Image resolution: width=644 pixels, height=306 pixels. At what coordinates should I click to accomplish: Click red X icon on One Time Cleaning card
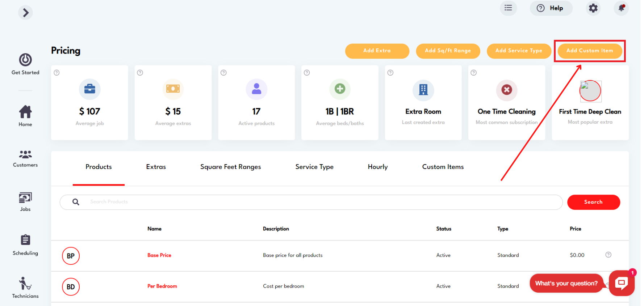tap(507, 90)
